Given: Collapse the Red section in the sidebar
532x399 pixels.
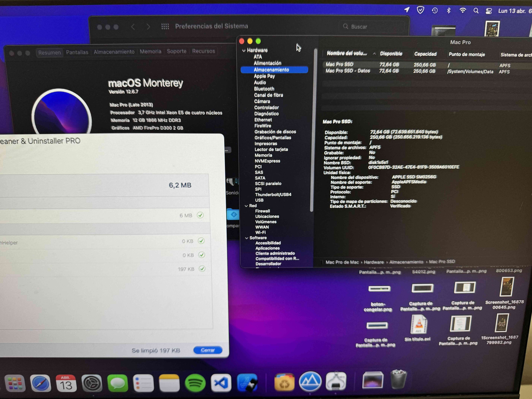Looking at the screenshot, I should [x=247, y=206].
